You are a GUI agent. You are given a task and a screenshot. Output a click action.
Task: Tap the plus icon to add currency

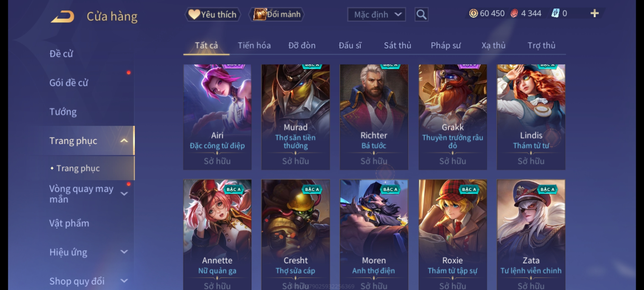595,13
